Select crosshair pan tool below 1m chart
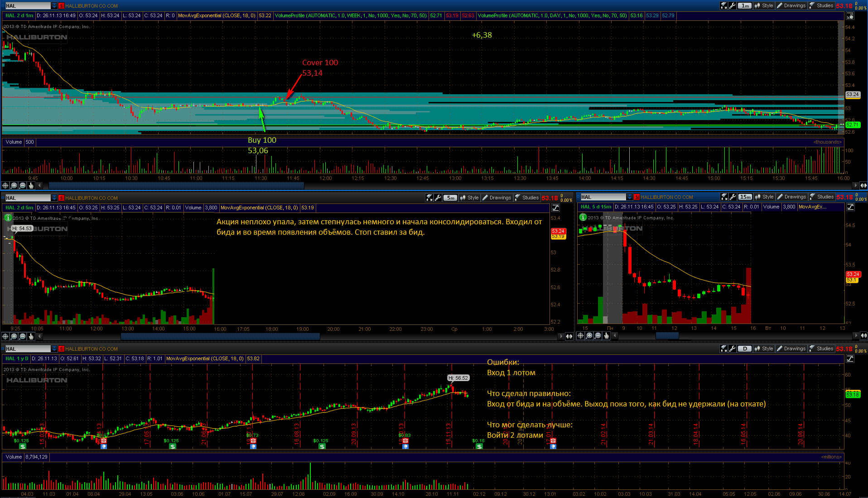This screenshot has width=868, height=498. (x=5, y=185)
